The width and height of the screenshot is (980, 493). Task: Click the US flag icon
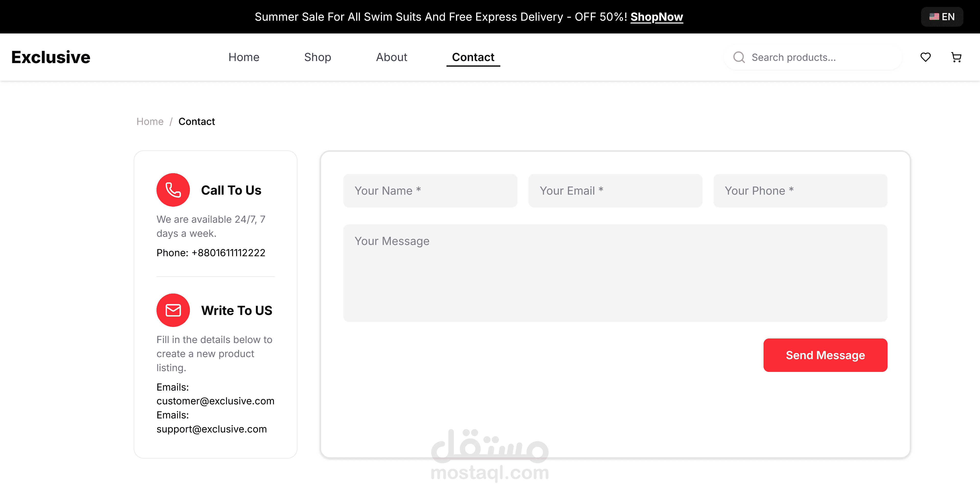[934, 17]
